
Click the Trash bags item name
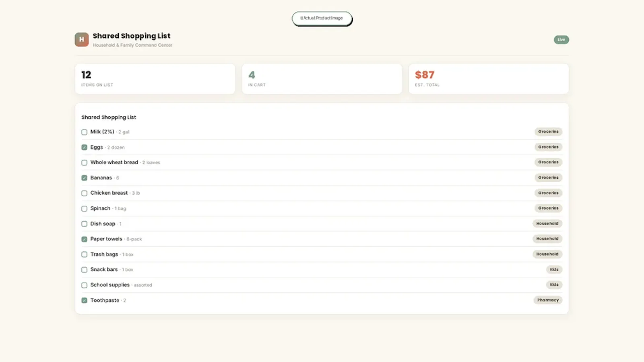104,254
